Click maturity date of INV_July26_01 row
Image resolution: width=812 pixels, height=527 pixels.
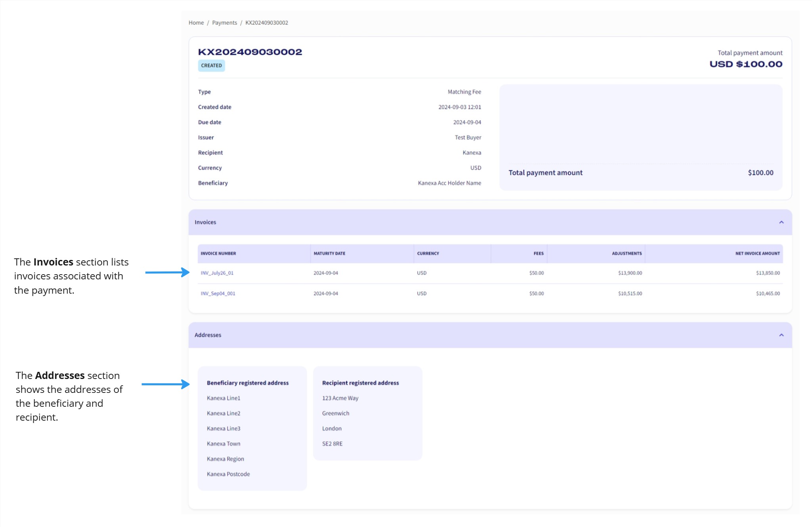(326, 273)
